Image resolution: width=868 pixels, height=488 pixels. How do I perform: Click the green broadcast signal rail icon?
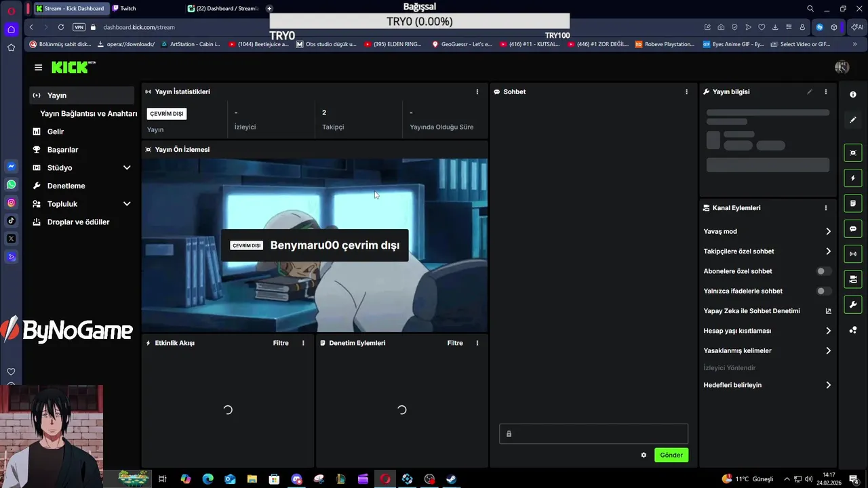point(853,254)
